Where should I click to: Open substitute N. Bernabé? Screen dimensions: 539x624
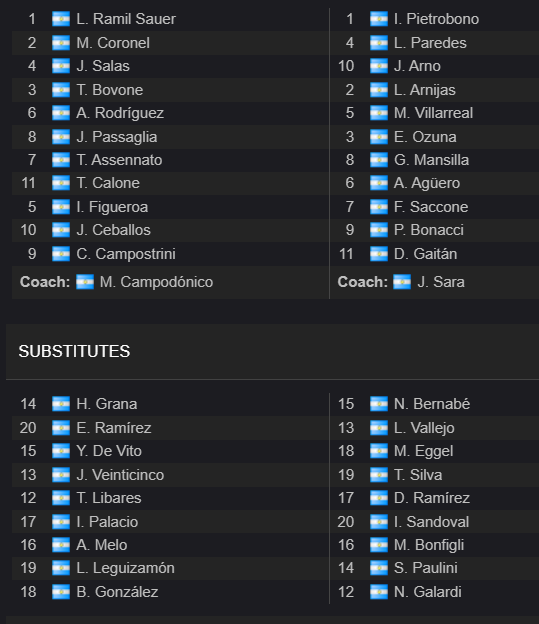(432, 404)
